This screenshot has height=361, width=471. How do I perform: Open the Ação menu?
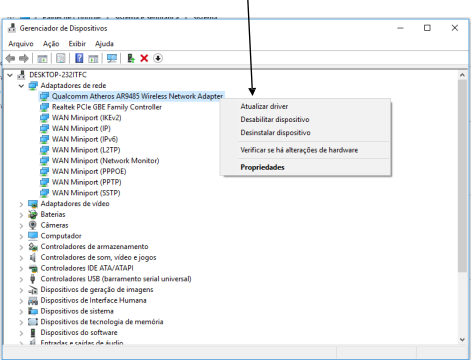(51, 44)
